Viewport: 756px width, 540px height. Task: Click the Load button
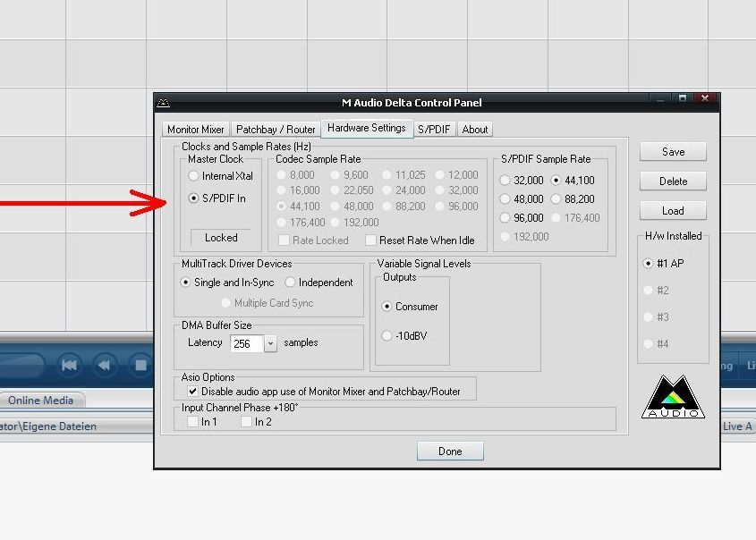click(x=673, y=211)
